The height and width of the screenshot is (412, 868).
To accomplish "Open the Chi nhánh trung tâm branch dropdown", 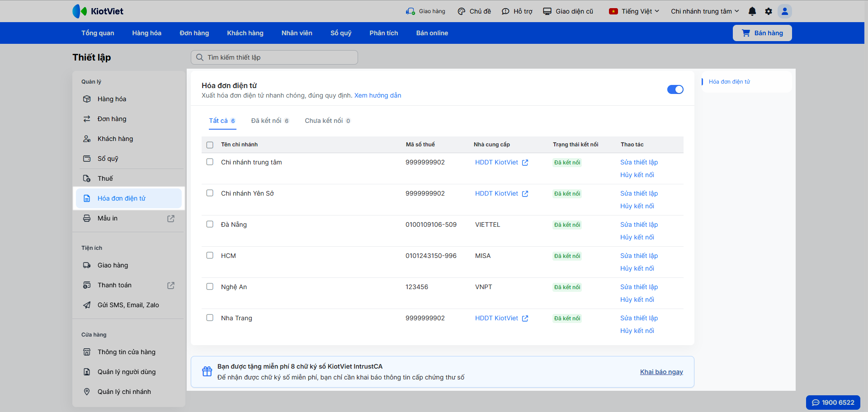I will click(704, 11).
